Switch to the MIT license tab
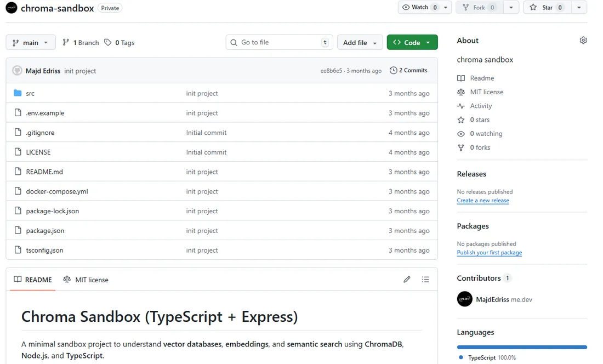 click(86, 280)
